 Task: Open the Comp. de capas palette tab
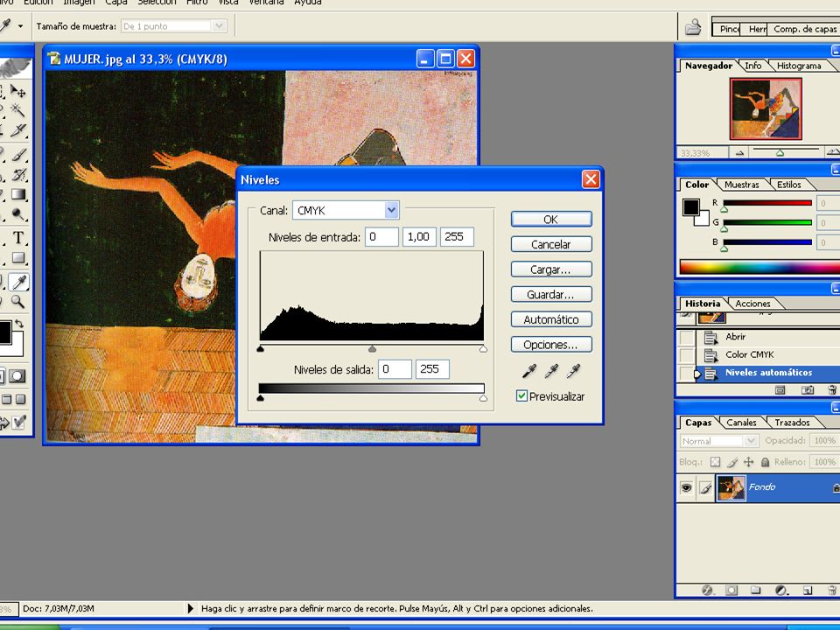click(805, 29)
